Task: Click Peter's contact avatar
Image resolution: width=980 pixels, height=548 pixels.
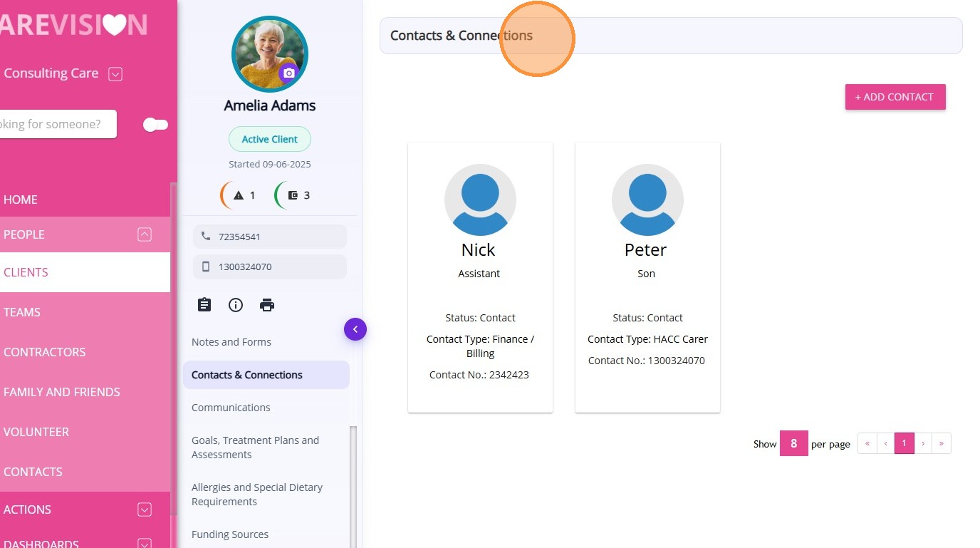Action: [x=647, y=200]
